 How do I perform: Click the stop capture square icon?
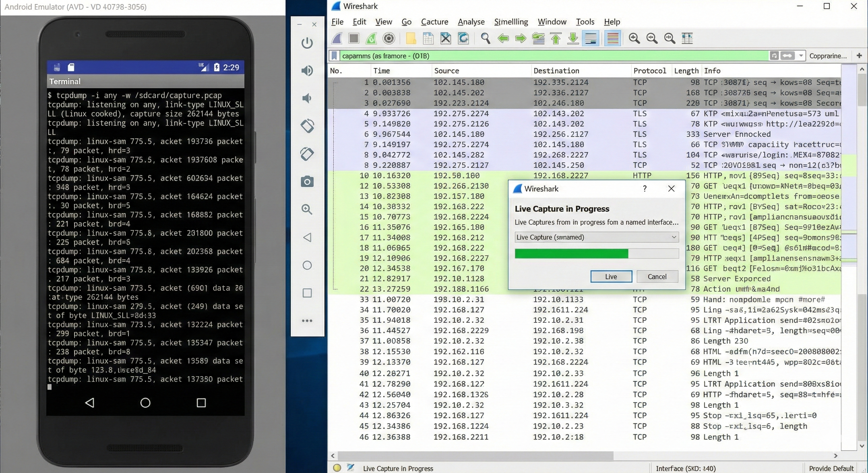(354, 38)
